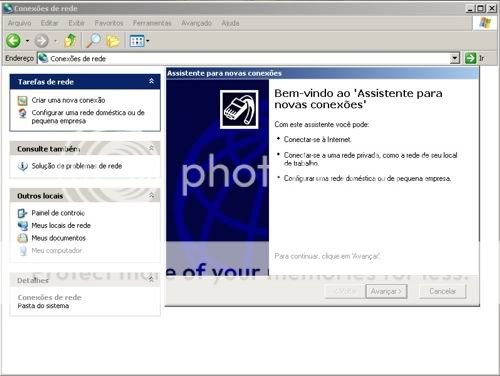The height and width of the screenshot is (376, 500).
Task: Click the 'Conectar-se à Internet' bullet text
Action: (x=317, y=140)
